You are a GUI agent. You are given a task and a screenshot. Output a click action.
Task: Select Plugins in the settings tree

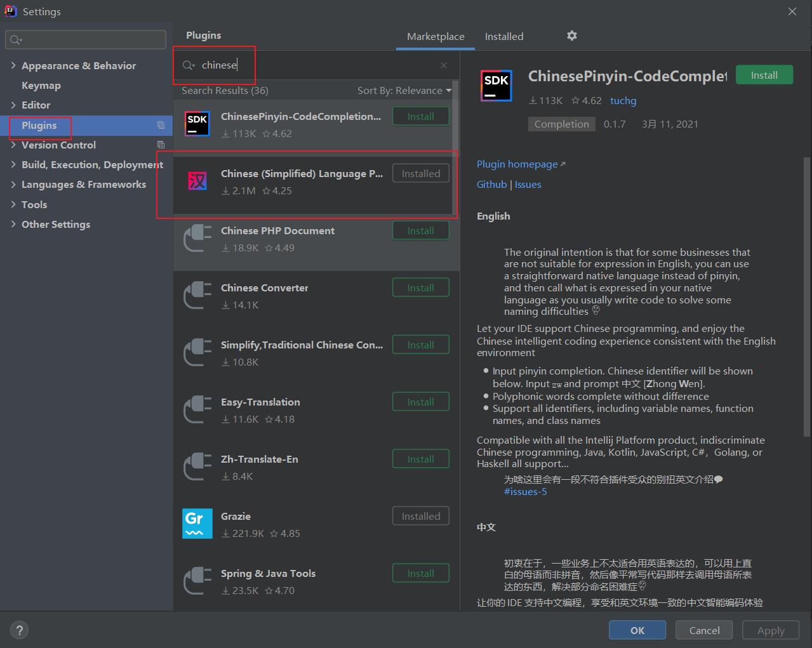(x=39, y=125)
